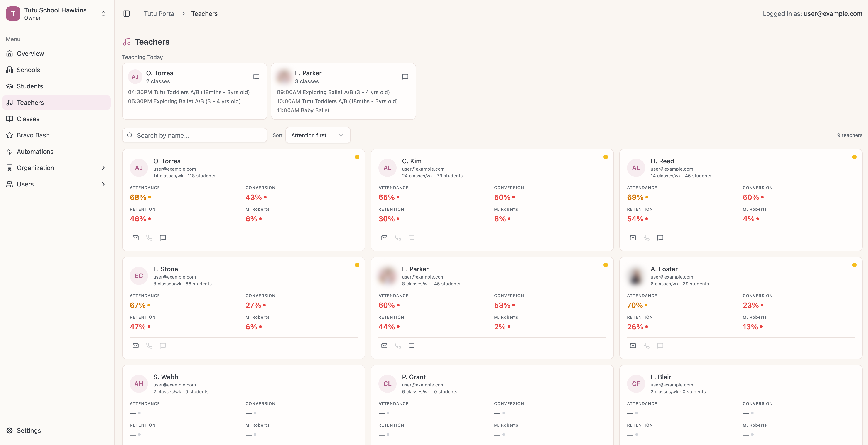Toggle the sidebar panel icon
The image size is (868, 445).
click(127, 14)
